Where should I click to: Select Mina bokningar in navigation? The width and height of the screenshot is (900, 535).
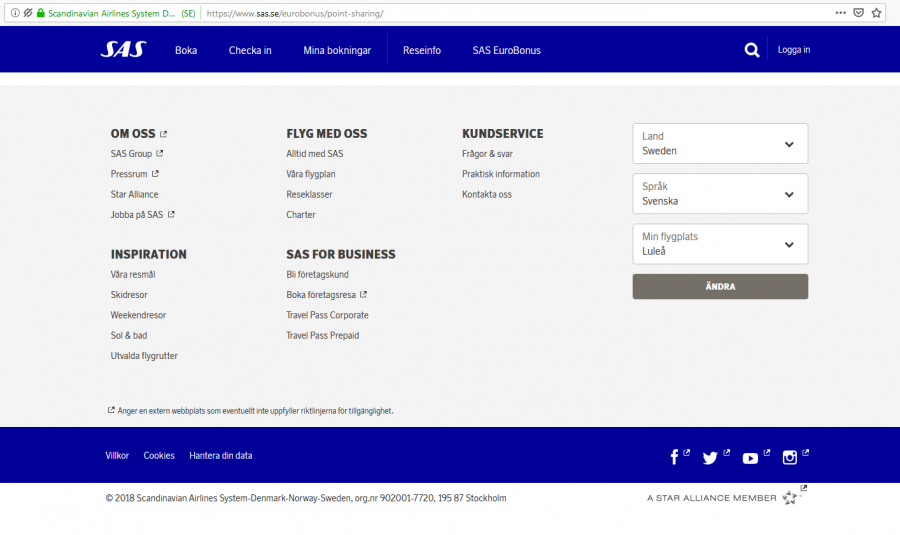point(337,50)
